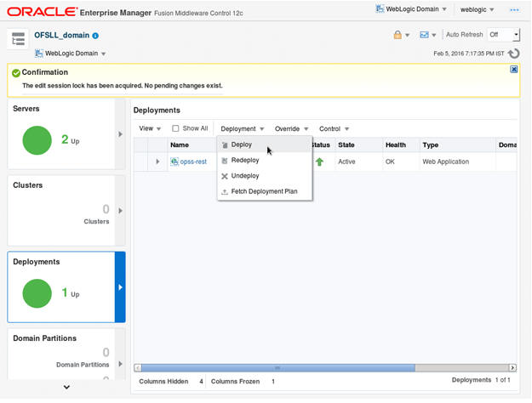The width and height of the screenshot is (532, 403).
Task: Toggle the Show All checkbox
Action: [175, 128]
